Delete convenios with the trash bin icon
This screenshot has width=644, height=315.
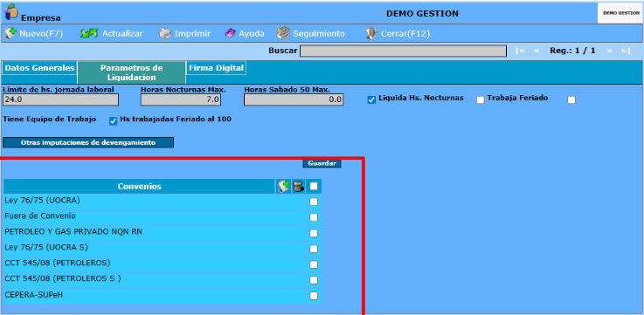298,187
